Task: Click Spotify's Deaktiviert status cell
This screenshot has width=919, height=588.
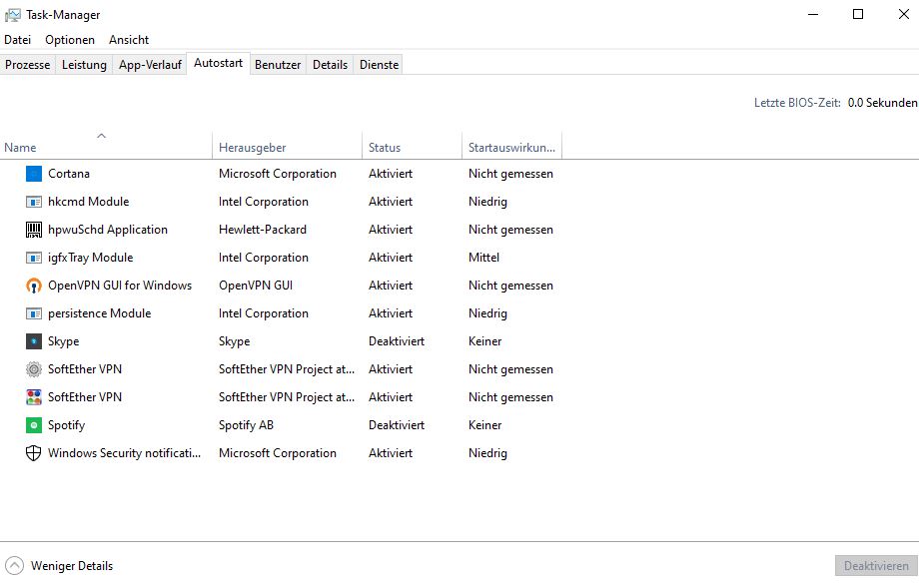Action: pyautogui.click(x=397, y=425)
